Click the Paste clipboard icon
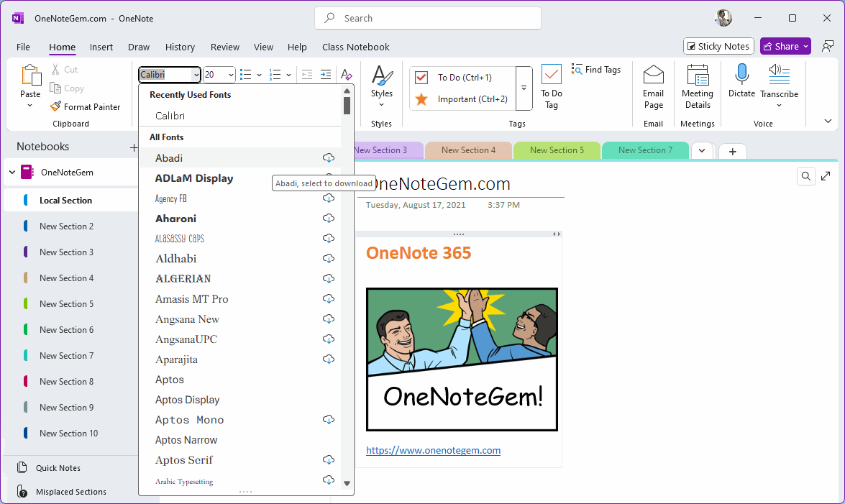 31,75
